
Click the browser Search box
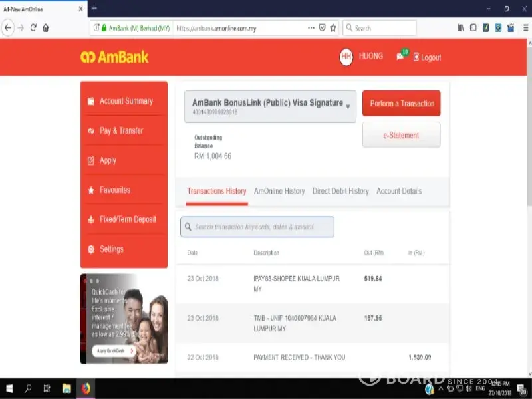(380, 28)
